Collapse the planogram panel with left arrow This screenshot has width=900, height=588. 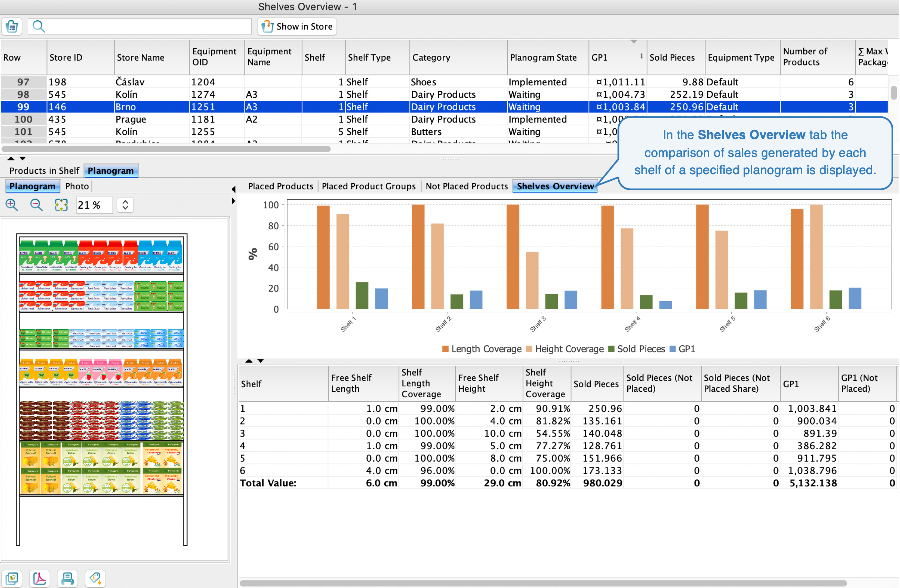[x=233, y=189]
